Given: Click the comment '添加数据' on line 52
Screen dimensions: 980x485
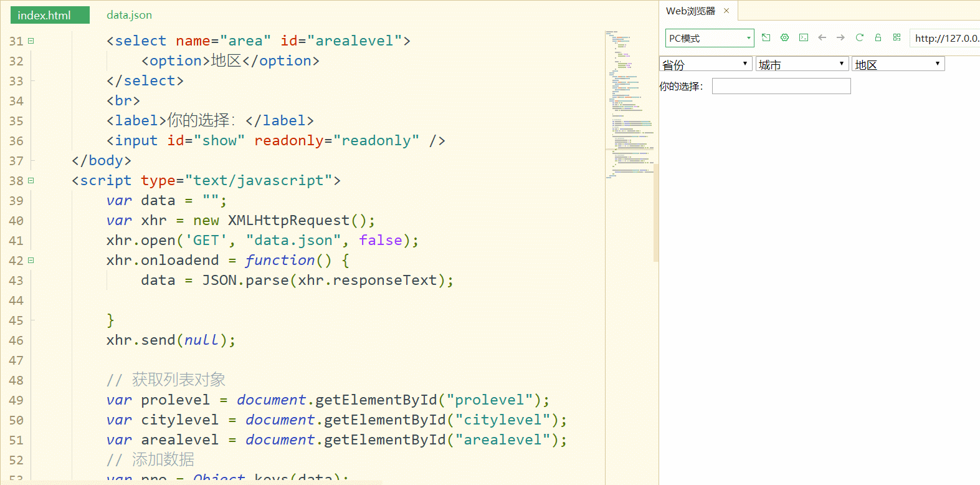Looking at the screenshot, I should (x=163, y=459).
